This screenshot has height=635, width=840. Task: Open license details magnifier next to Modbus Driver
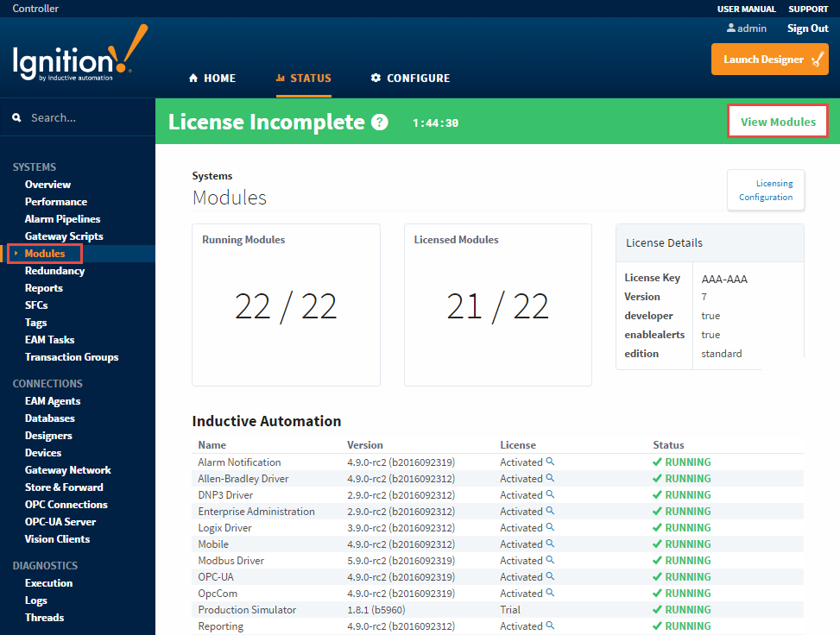tap(551, 561)
